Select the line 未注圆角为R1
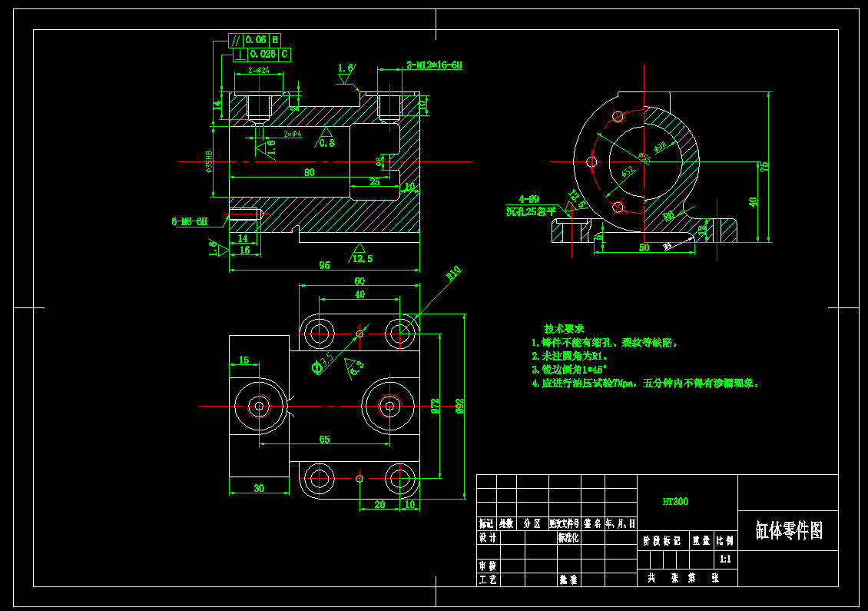868x611 pixels. [570, 356]
